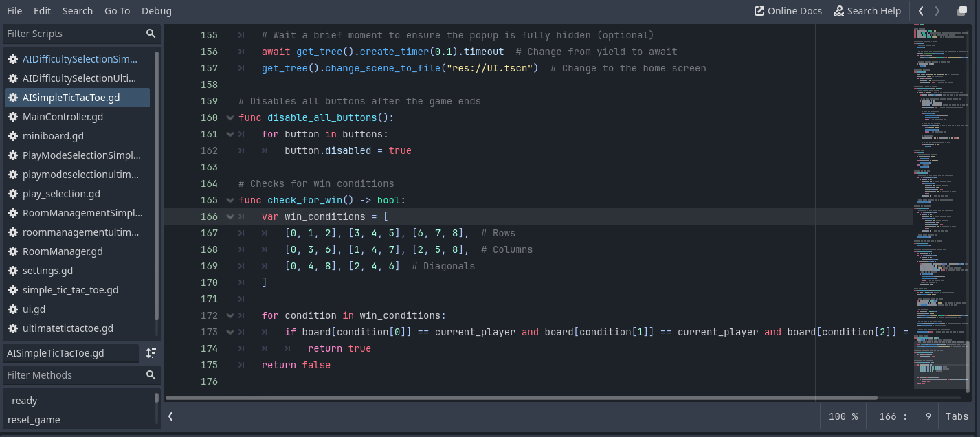
Task: Click gear icon beside miniboard.gd
Action: point(13,136)
